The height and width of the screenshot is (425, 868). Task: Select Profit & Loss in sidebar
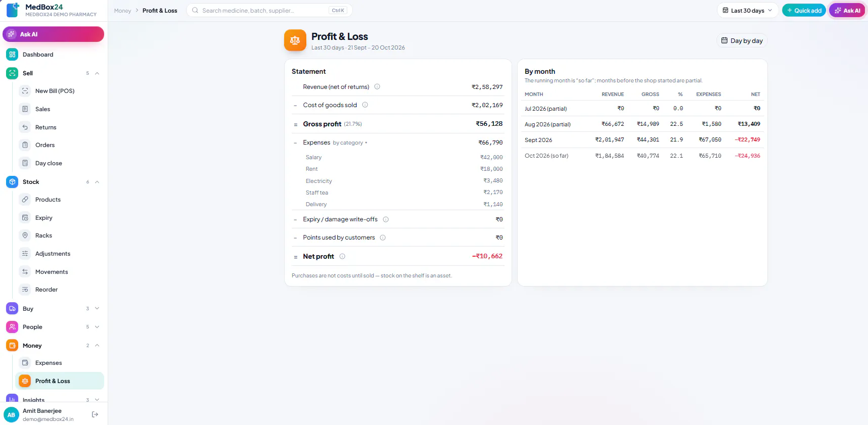point(60,381)
